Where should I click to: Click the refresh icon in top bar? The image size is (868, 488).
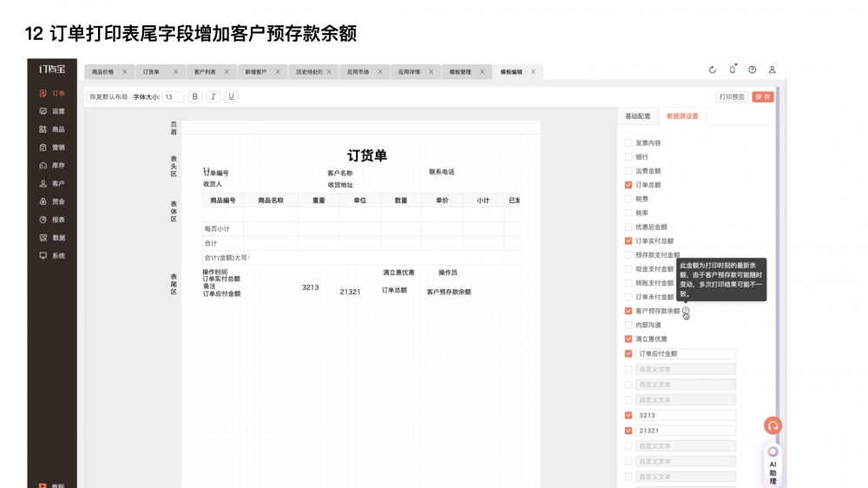pyautogui.click(x=713, y=69)
